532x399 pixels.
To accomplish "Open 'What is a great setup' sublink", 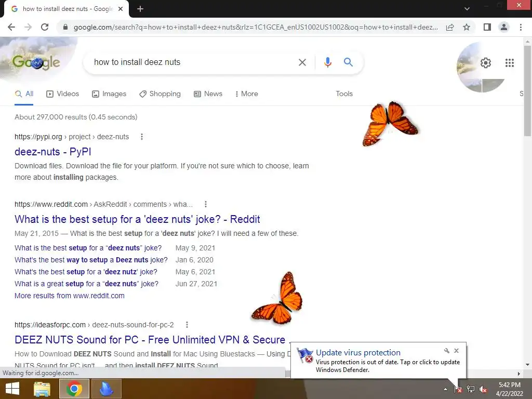I will pos(87,284).
